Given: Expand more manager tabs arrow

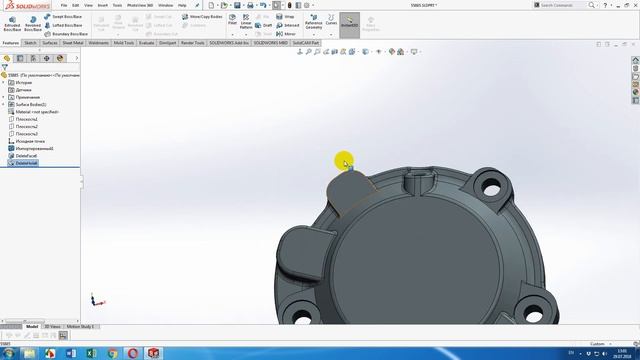Looking at the screenshot, I should [x=76, y=58].
